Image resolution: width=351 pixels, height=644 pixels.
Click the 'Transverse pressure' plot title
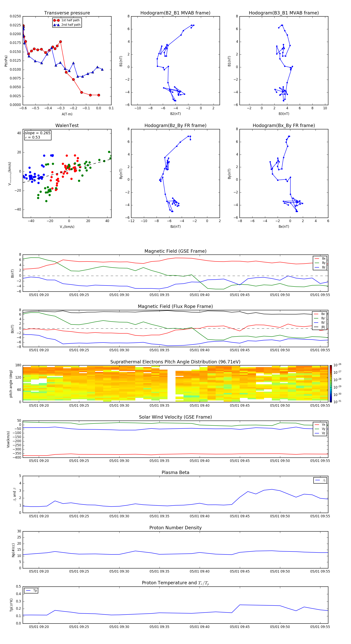tap(67, 13)
